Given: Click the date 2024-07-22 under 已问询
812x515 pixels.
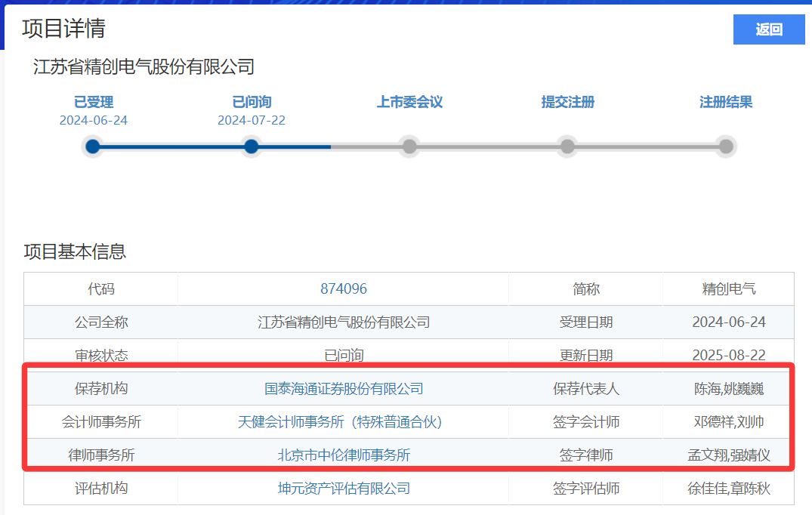Looking at the screenshot, I should tap(252, 121).
